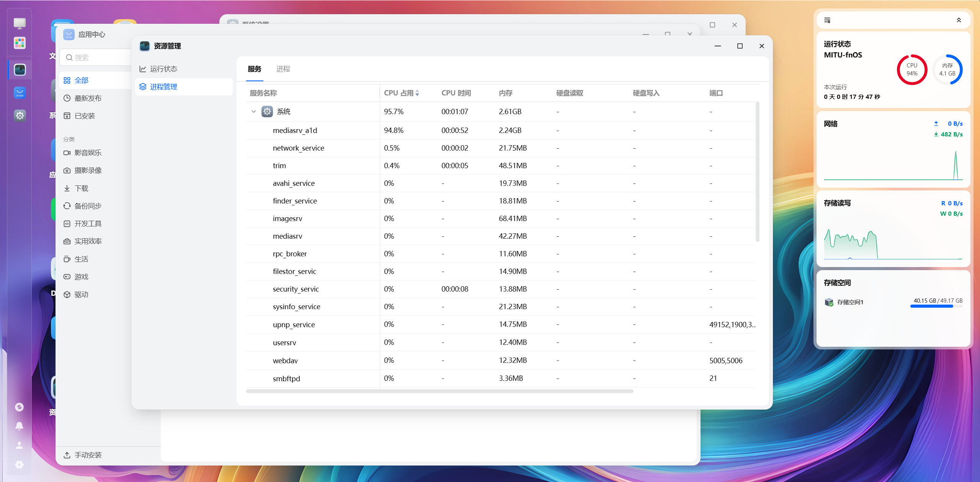The image size is (980, 482).
Task: Switch to the 进程 tab
Action: (x=283, y=69)
